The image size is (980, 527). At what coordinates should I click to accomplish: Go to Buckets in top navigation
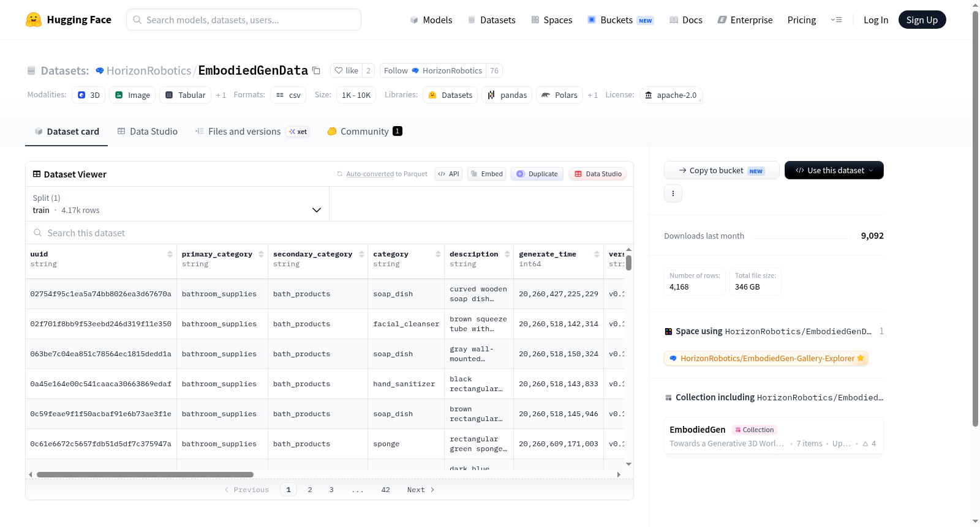click(620, 20)
